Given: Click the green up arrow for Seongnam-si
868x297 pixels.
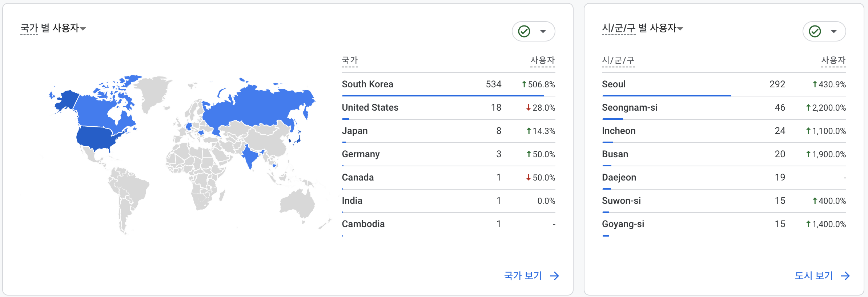Looking at the screenshot, I should coord(808,108).
